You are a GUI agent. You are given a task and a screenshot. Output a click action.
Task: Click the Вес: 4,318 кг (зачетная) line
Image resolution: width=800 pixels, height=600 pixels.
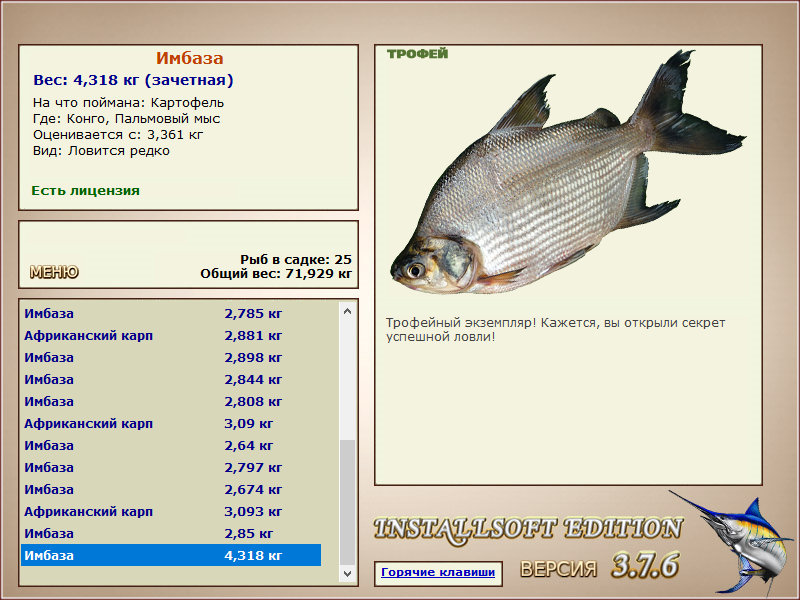pos(133,80)
